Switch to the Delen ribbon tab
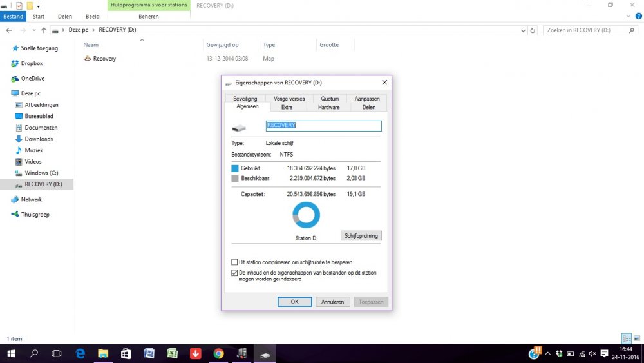 (65, 17)
